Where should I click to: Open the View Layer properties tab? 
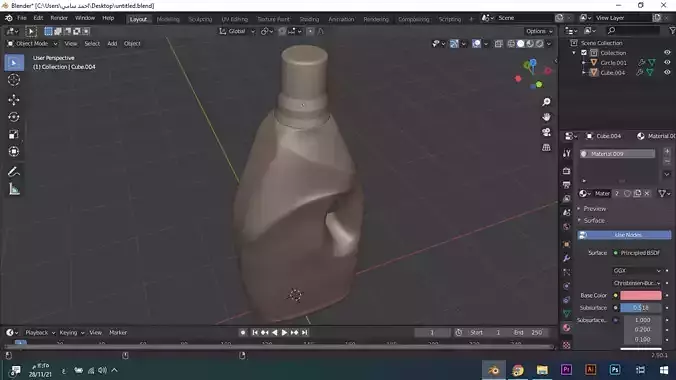566,199
